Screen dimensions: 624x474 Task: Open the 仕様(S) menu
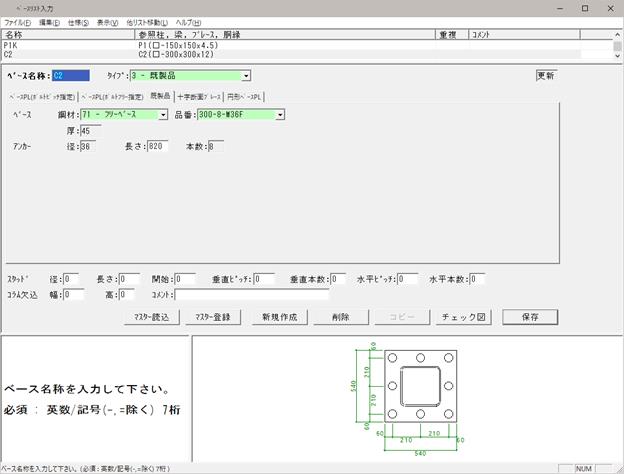(78, 23)
